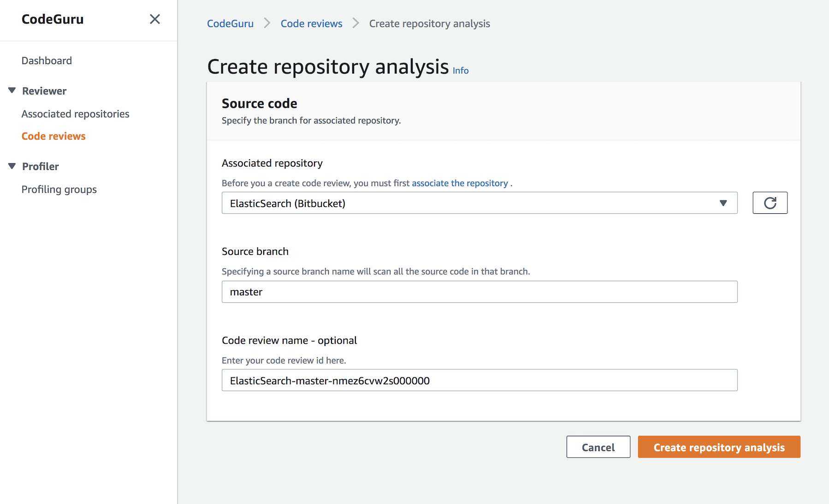This screenshot has width=829, height=504.
Task: Click the Source code panel heading
Action: pyautogui.click(x=260, y=103)
